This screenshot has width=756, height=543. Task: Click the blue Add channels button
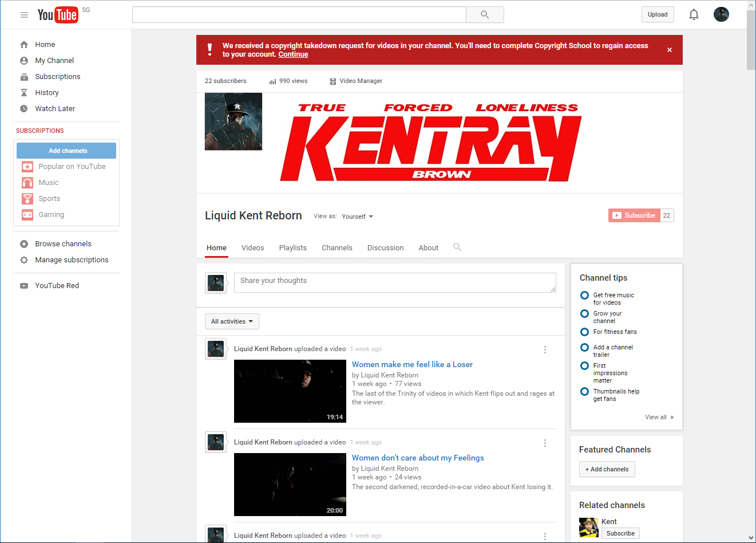click(66, 151)
